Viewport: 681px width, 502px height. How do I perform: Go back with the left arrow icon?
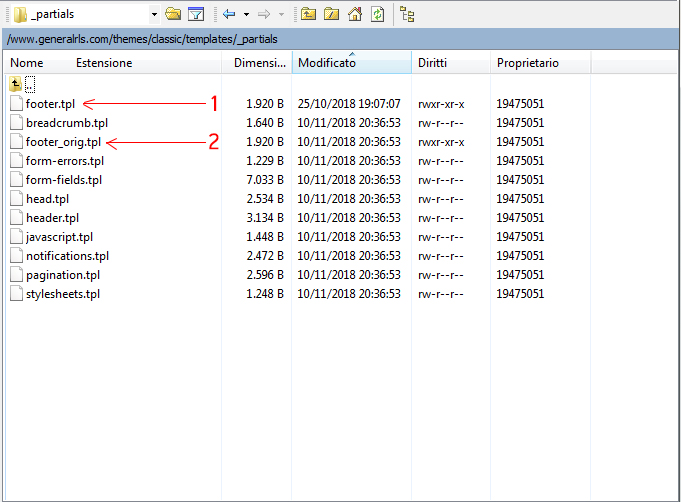click(x=229, y=14)
